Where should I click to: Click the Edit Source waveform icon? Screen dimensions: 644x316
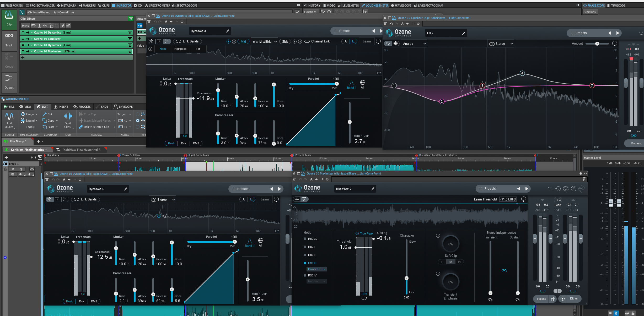(x=9, y=116)
